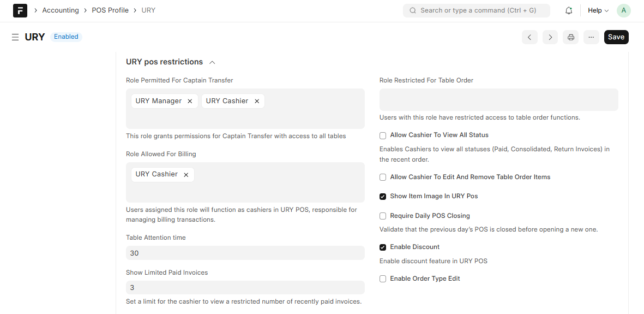Navigate to POS Profile breadcrumb

pyautogui.click(x=110, y=10)
